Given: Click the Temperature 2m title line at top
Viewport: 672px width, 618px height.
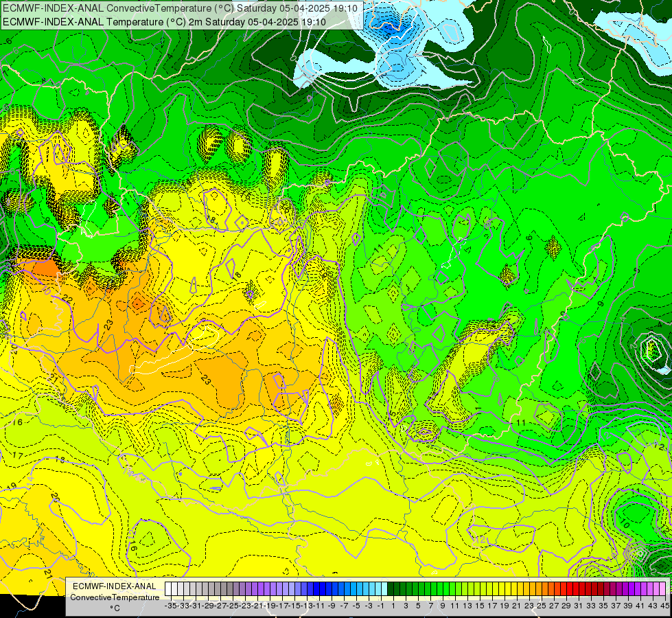Looking at the screenshot, I should point(164,22).
